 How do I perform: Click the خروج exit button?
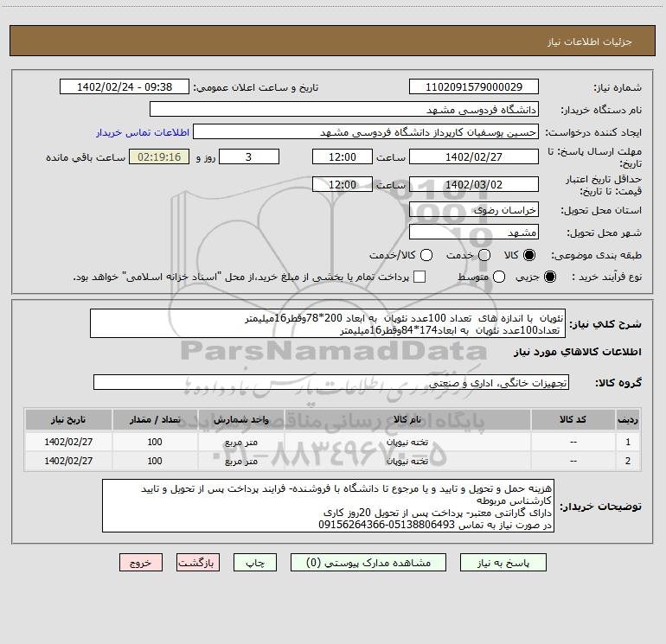click(141, 563)
